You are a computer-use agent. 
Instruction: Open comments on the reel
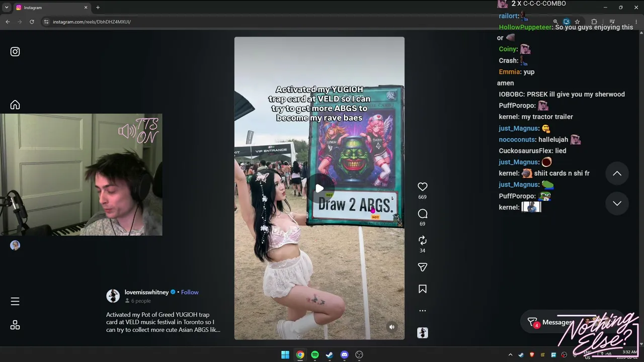coord(423,214)
